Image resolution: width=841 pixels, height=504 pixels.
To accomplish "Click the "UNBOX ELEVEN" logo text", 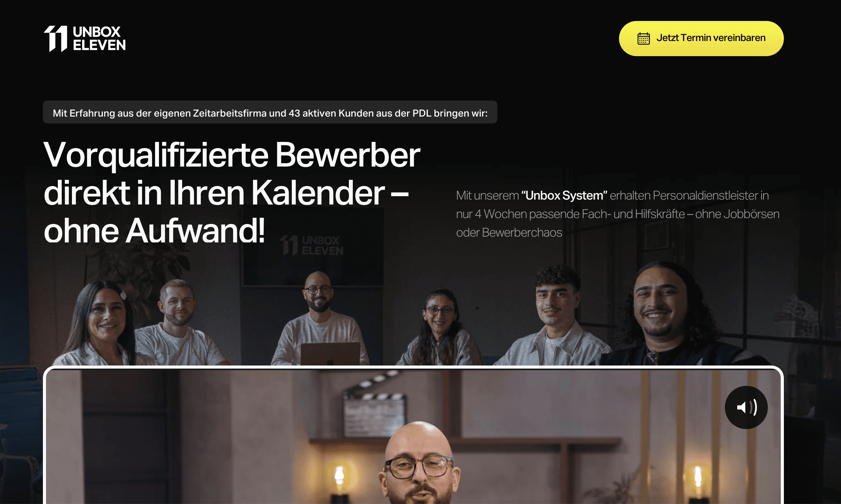I will tap(99, 38).
